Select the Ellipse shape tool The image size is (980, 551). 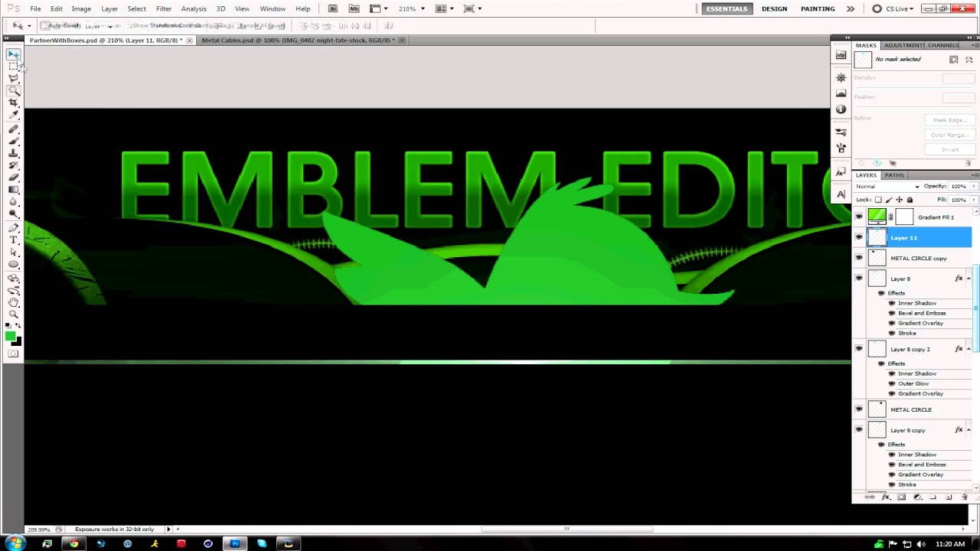[x=13, y=265]
